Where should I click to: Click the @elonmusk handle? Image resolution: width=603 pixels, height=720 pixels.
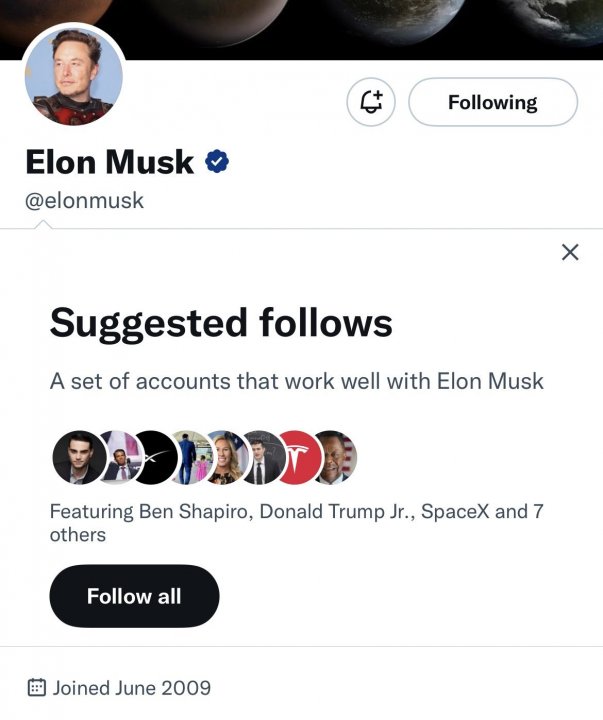[x=84, y=200]
